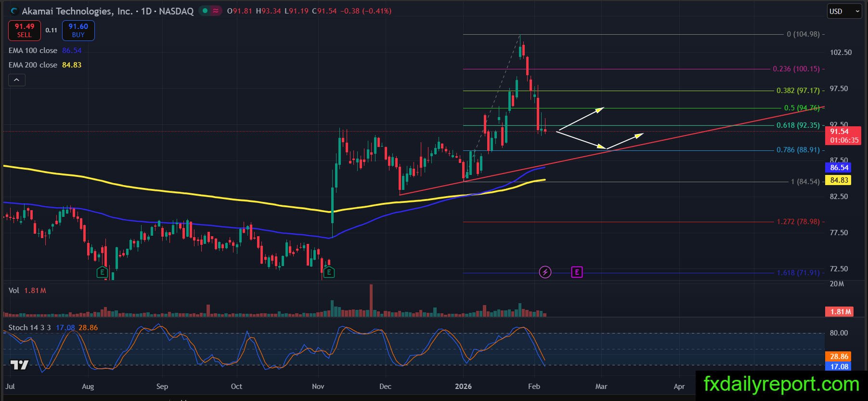
Task: Click the 91.49 SELL button
Action: click(25, 30)
